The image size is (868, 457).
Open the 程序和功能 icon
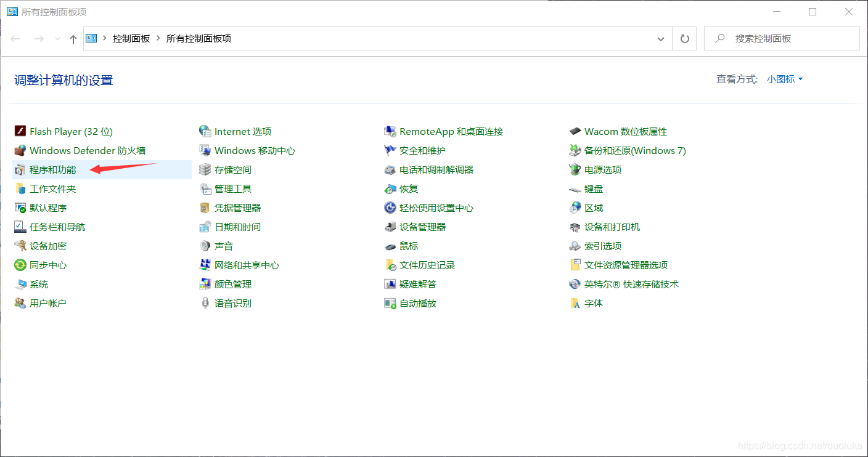[x=20, y=169]
